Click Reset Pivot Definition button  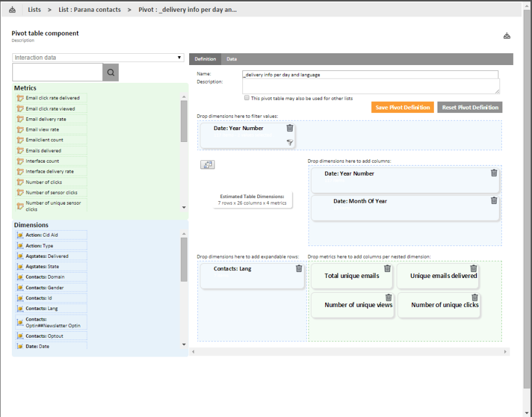click(470, 107)
